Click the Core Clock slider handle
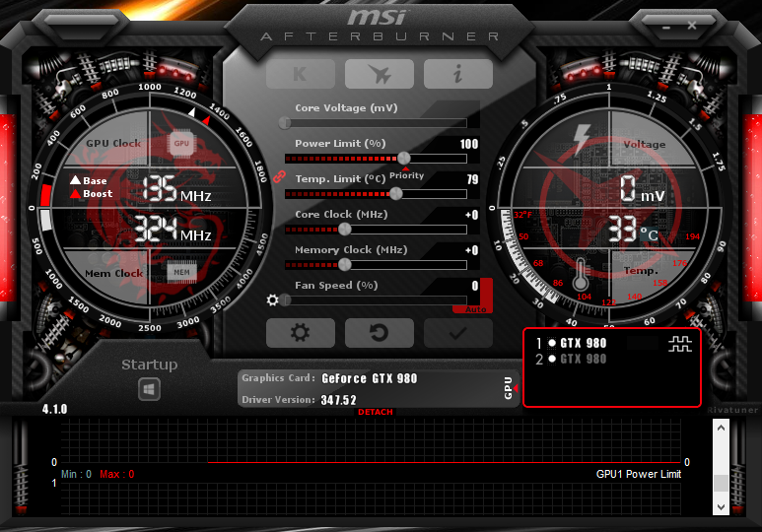The height and width of the screenshot is (532, 762). (345, 229)
